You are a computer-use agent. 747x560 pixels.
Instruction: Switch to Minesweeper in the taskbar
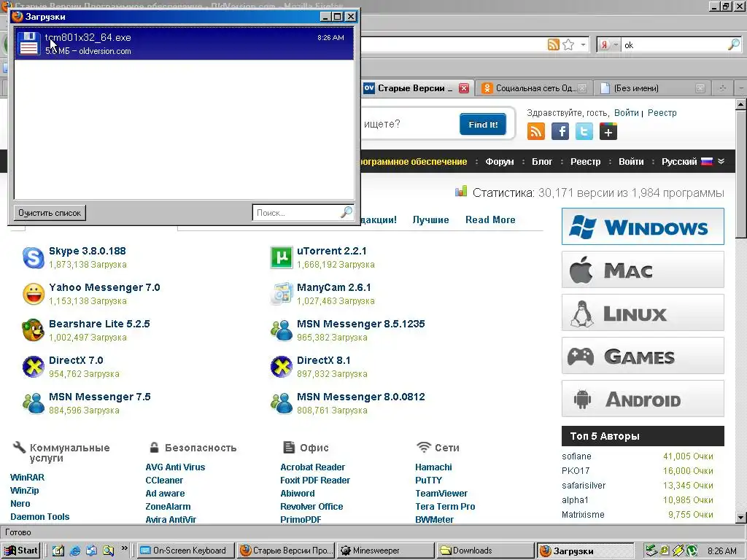(386, 551)
